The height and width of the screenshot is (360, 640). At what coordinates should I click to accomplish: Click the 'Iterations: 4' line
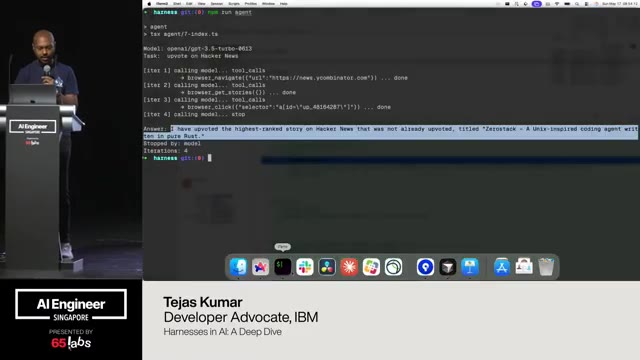165,151
